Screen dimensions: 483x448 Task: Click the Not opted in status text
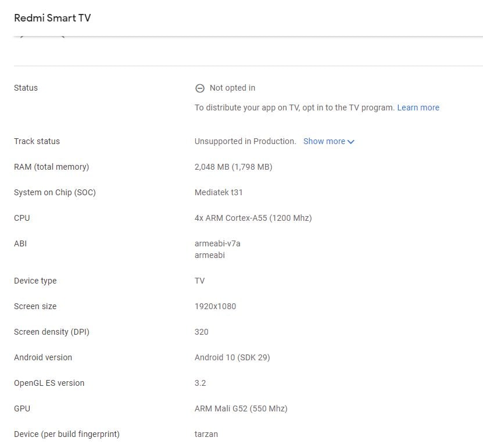pyautogui.click(x=232, y=88)
